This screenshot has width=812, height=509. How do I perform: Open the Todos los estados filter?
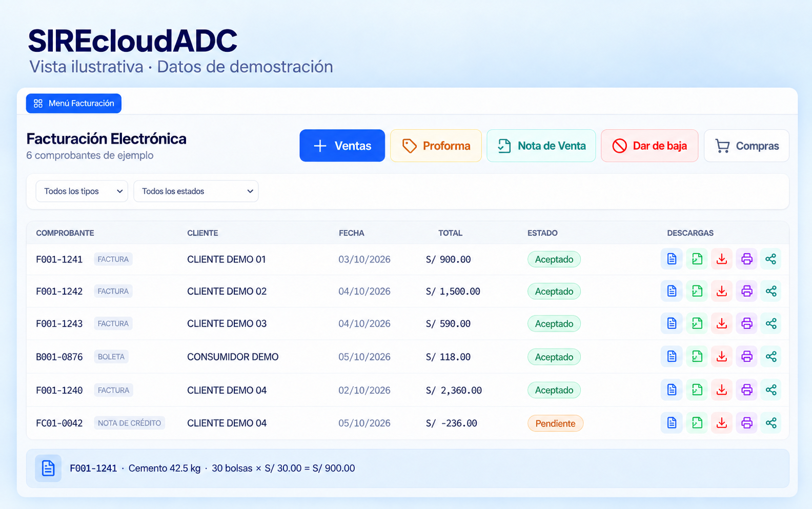coord(196,191)
